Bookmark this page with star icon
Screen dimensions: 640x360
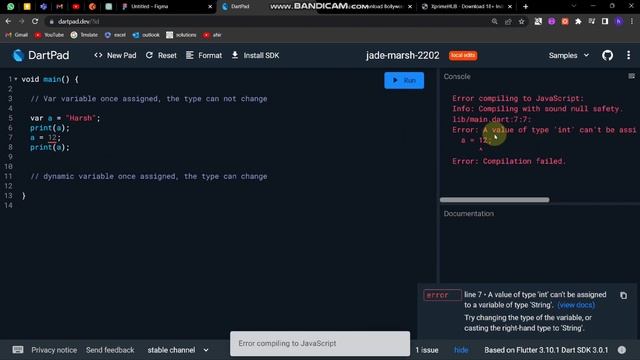point(521,21)
